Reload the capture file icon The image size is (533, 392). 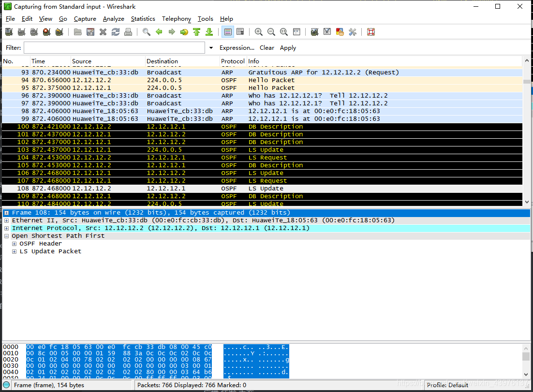[x=116, y=32]
